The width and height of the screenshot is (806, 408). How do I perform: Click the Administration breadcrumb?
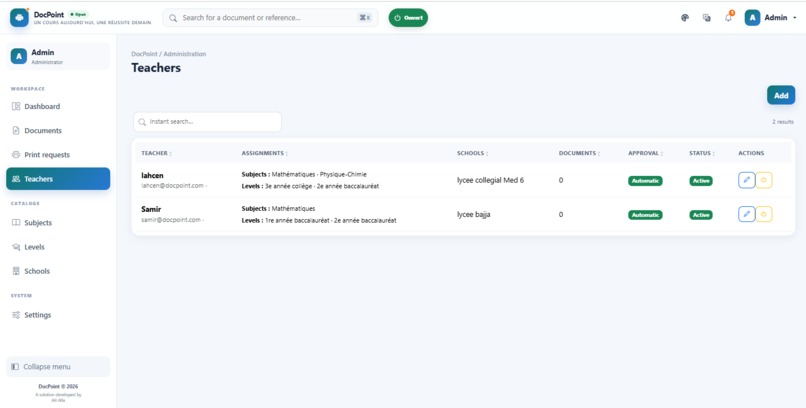pos(185,54)
